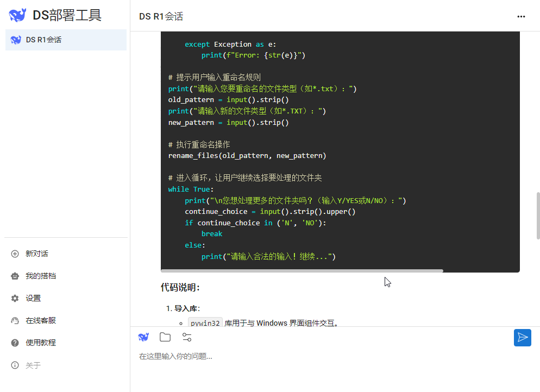
Task: Click the 代码说明 heading
Action: [x=180, y=287]
